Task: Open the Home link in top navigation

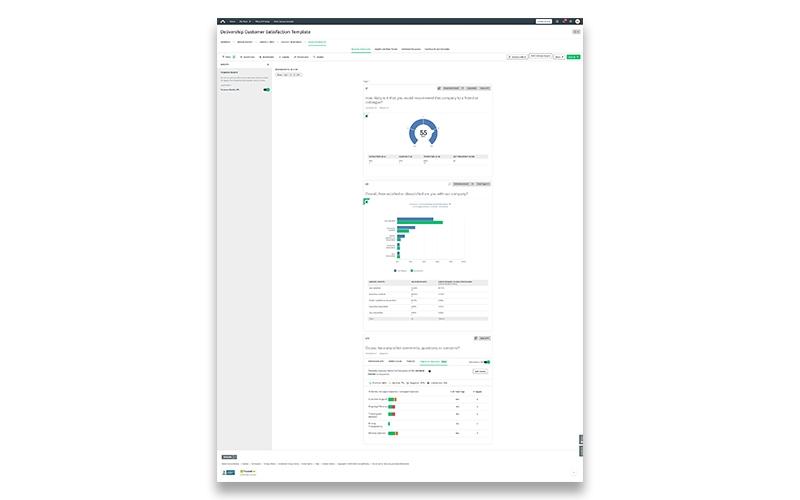Action: pyautogui.click(x=232, y=21)
